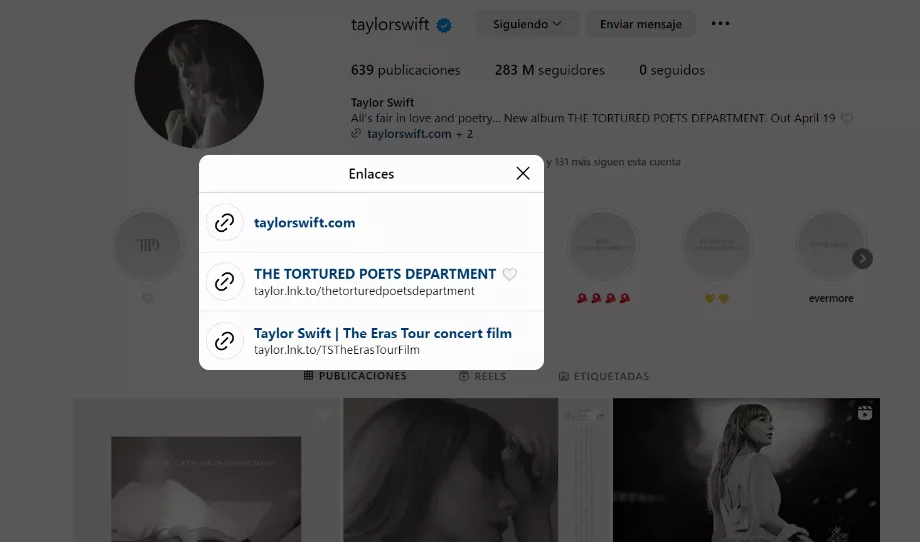
Task: Open the evermore story highlight
Action: point(831,245)
